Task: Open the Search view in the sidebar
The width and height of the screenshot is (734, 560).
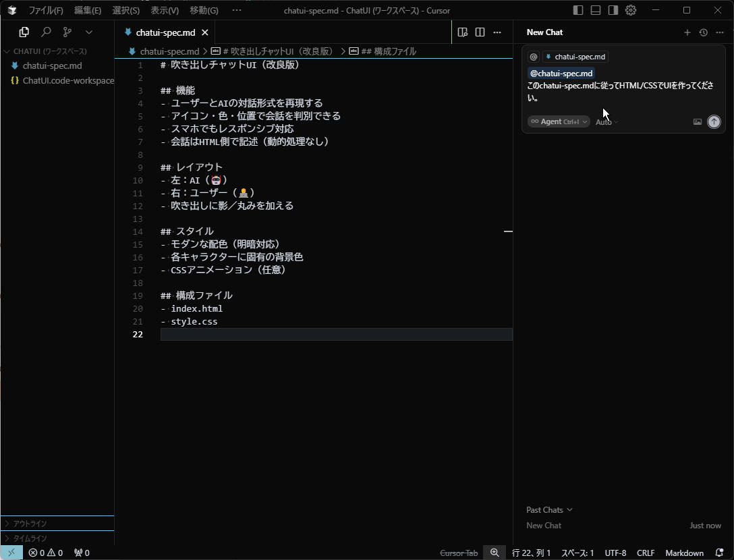Action: click(46, 32)
